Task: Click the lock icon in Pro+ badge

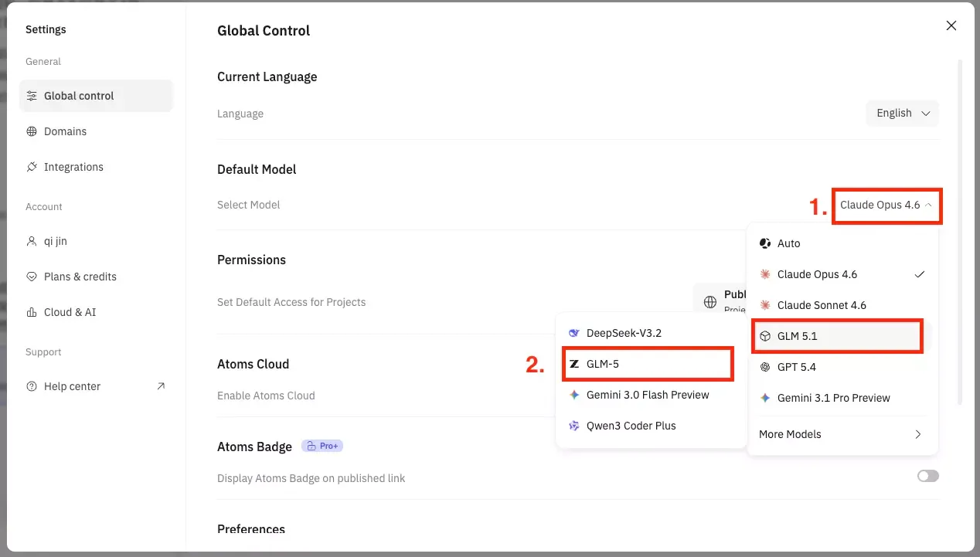Action: [x=311, y=446]
